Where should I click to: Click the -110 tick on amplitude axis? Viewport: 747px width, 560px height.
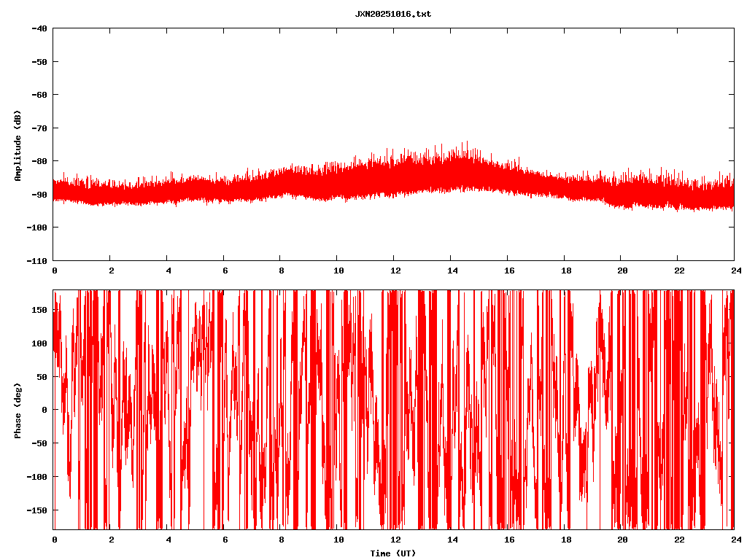coord(37,260)
